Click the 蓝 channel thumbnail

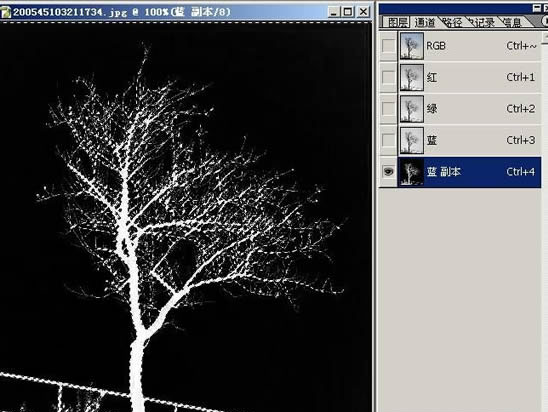pos(412,140)
